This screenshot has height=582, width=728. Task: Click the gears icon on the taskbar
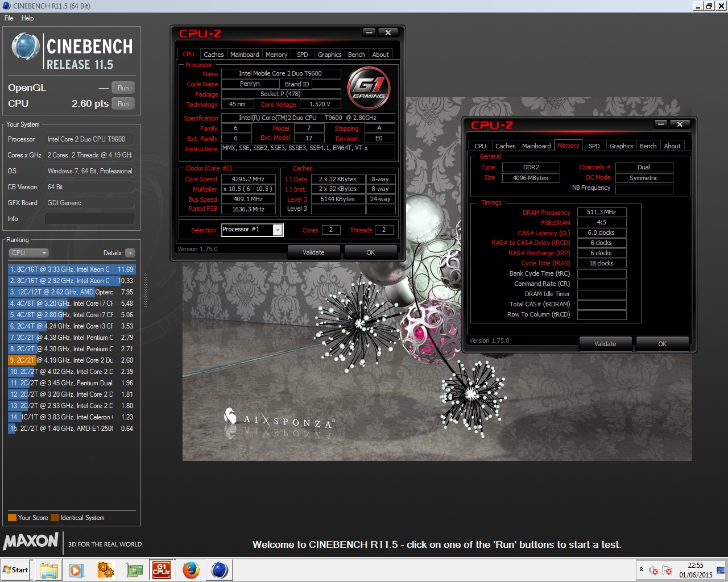tap(105, 570)
